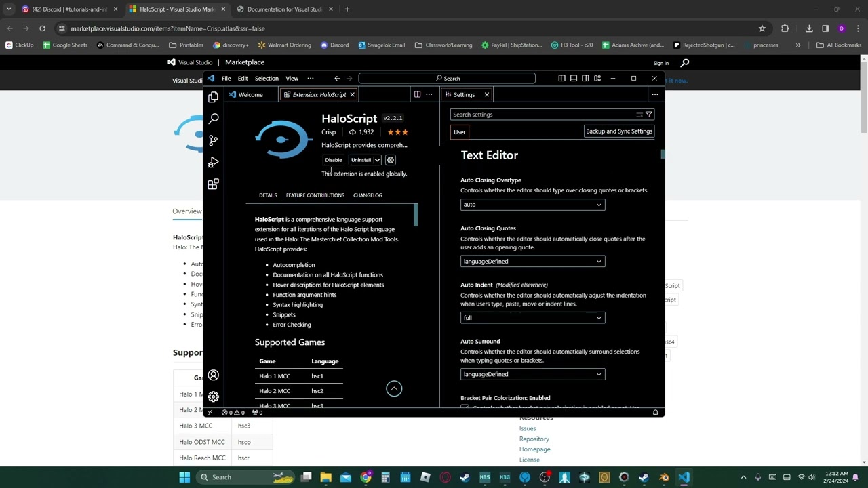This screenshot has width=868, height=488.
Task: Click the Disable extension button
Action: (x=333, y=160)
